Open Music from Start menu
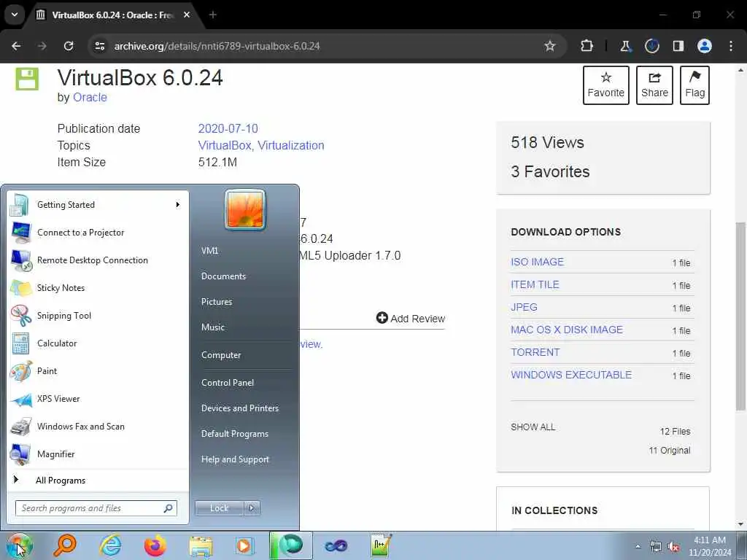The width and height of the screenshot is (747, 560). pyautogui.click(x=213, y=327)
